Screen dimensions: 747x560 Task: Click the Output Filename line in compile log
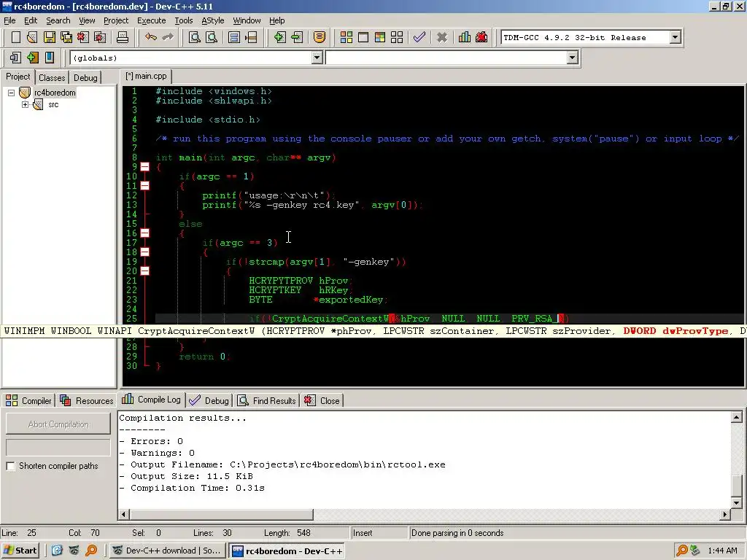point(282,464)
